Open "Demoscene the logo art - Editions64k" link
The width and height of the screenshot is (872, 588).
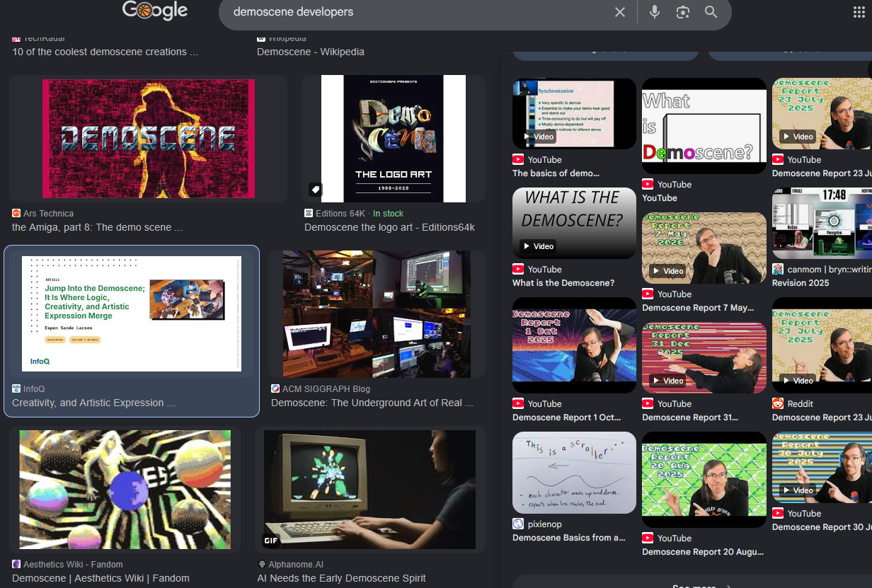point(389,227)
